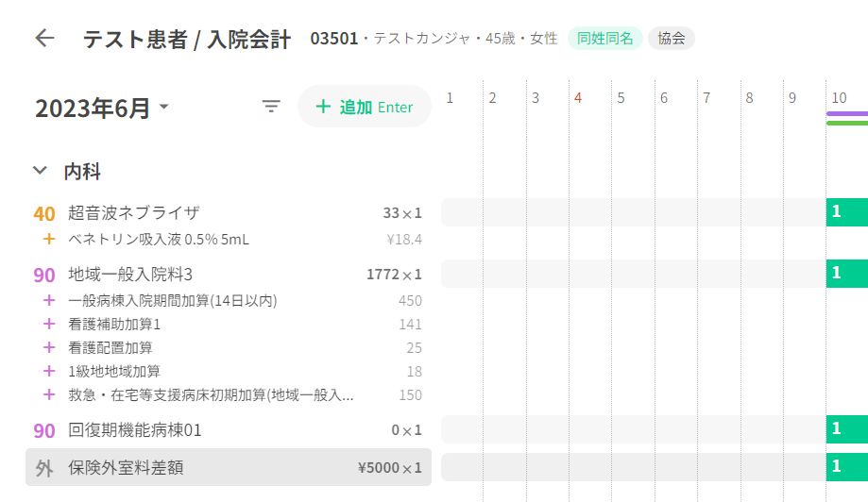Click the 同姓同名 tag

click(x=604, y=39)
